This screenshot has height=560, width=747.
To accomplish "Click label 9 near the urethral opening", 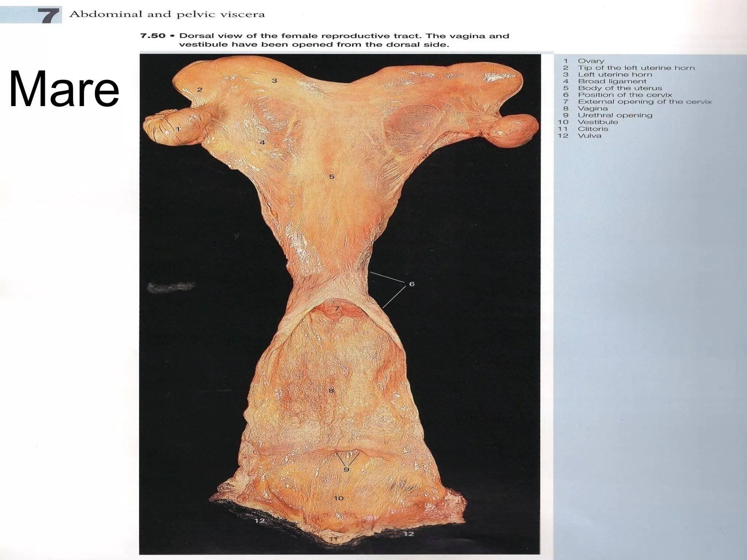I will pos(347,470).
